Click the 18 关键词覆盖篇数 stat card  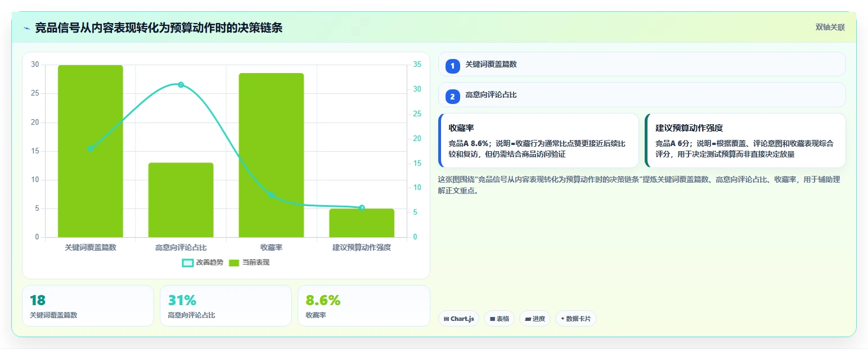(x=88, y=306)
